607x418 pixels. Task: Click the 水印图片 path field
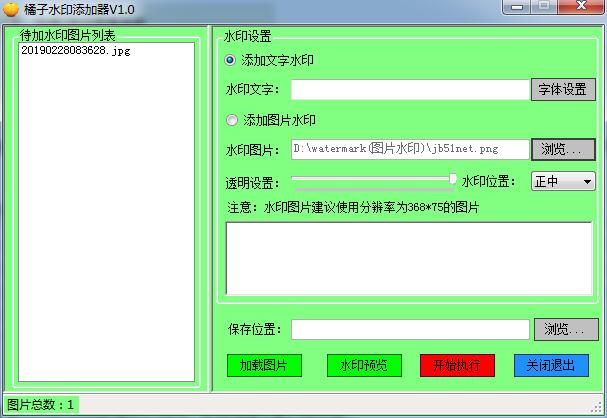coord(410,149)
